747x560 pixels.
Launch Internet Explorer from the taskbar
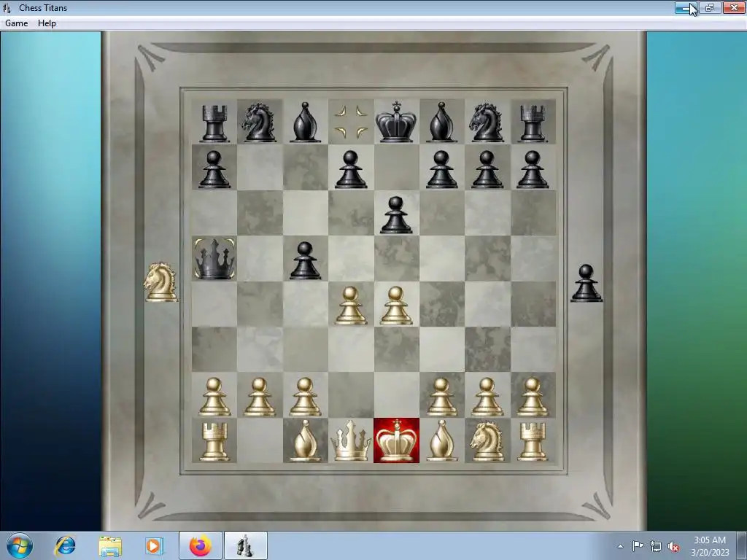point(65,545)
